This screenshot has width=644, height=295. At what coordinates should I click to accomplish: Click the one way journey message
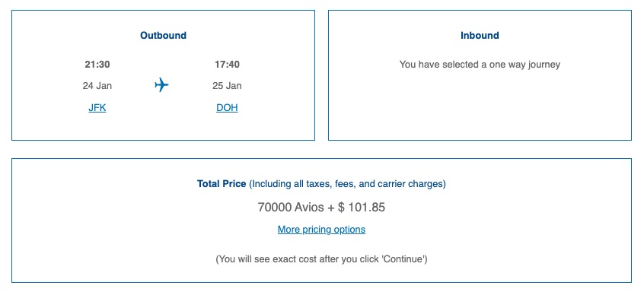480,65
